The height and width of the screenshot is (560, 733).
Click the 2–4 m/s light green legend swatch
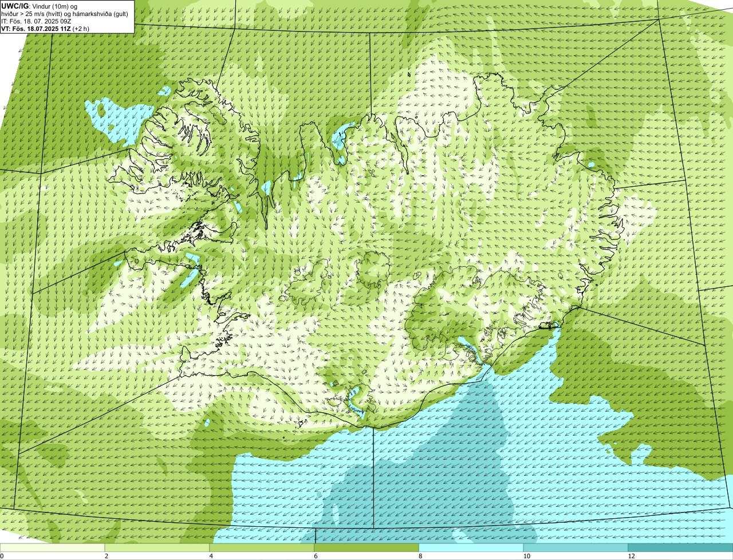point(157,548)
